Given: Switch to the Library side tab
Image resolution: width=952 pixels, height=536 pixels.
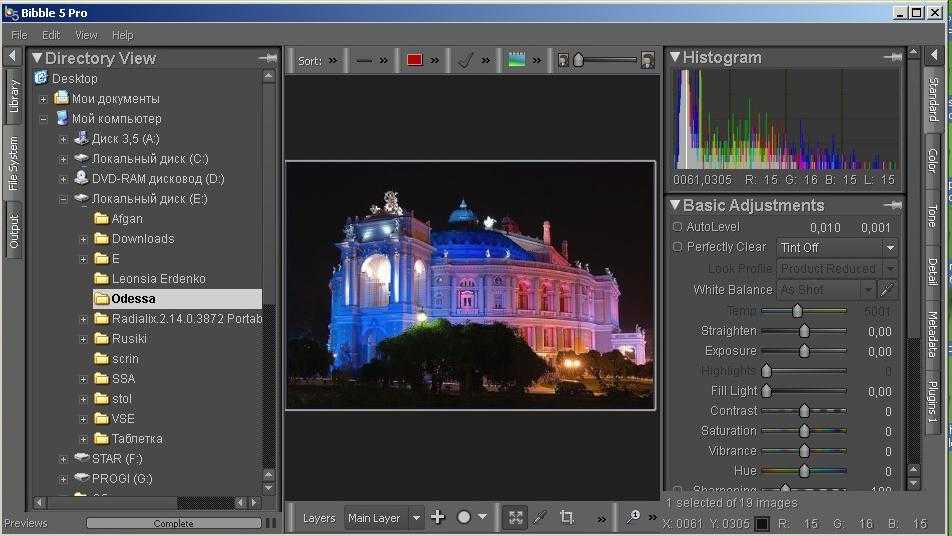Looking at the screenshot, I should pos(14,95).
